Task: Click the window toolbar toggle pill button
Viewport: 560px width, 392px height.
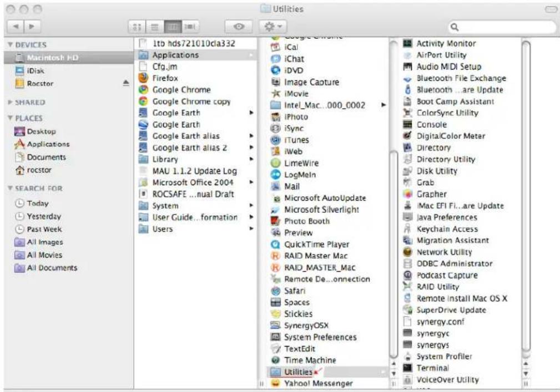Action: coord(551,9)
